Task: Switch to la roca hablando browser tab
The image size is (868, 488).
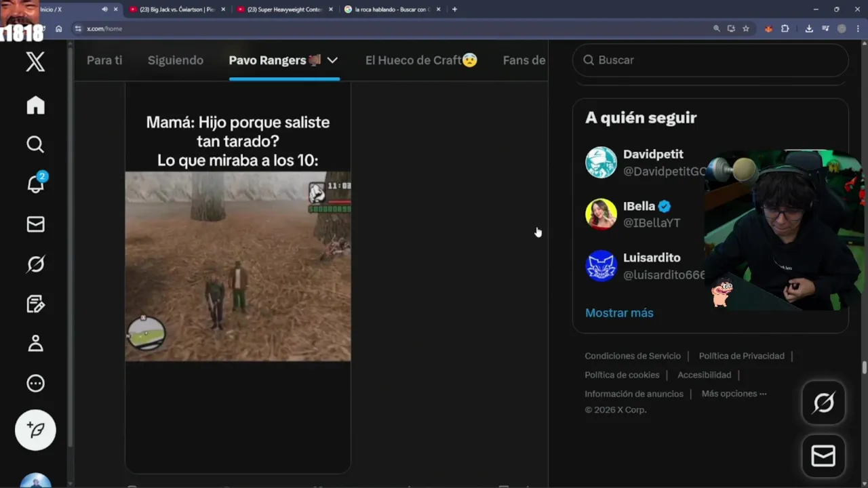Action: pos(392,9)
